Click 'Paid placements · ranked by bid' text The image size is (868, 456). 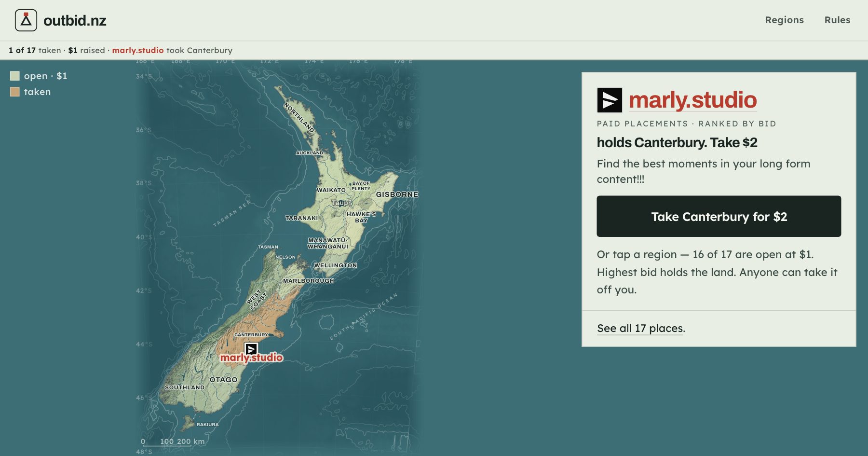(687, 124)
